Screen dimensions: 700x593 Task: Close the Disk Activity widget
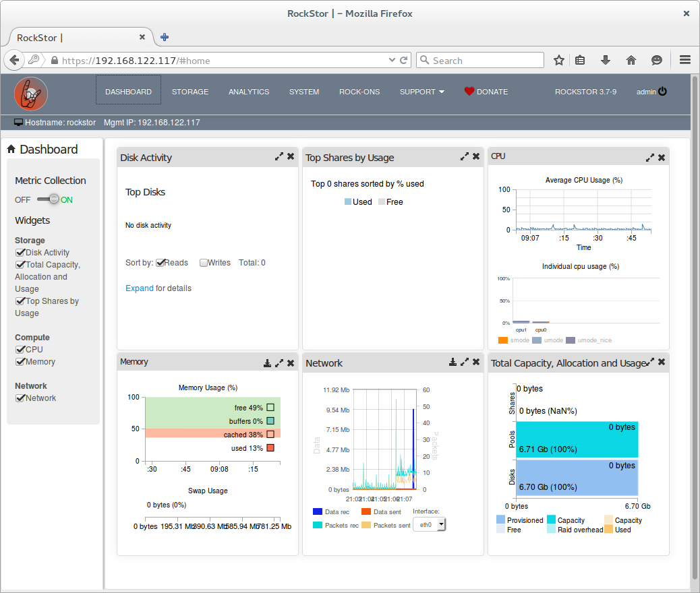pos(291,156)
